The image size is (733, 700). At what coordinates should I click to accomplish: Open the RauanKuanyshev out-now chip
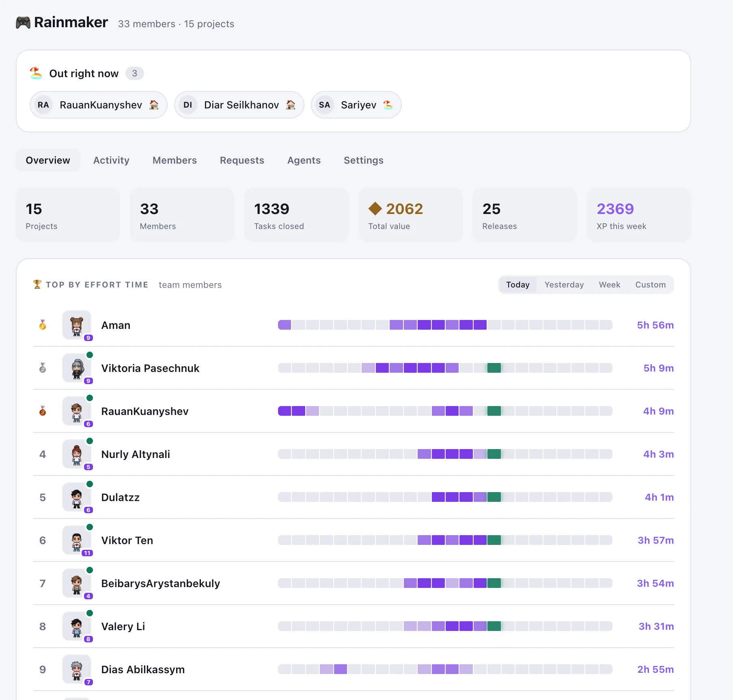(99, 105)
